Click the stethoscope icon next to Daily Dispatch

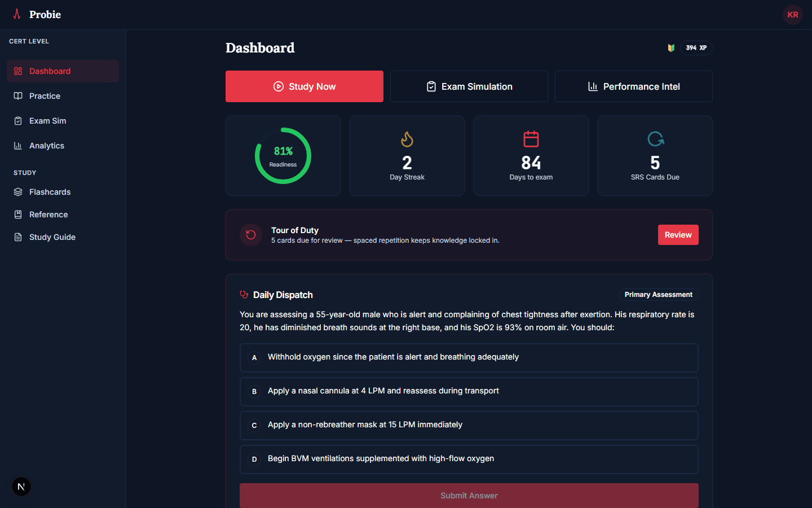pyautogui.click(x=244, y=295)
